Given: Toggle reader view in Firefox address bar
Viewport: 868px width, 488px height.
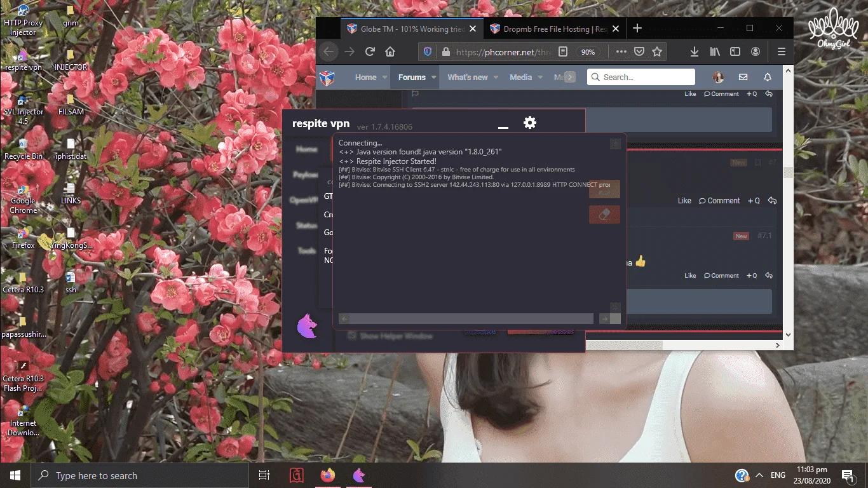Looking at the screenshot, I should (x=562, y=51).
